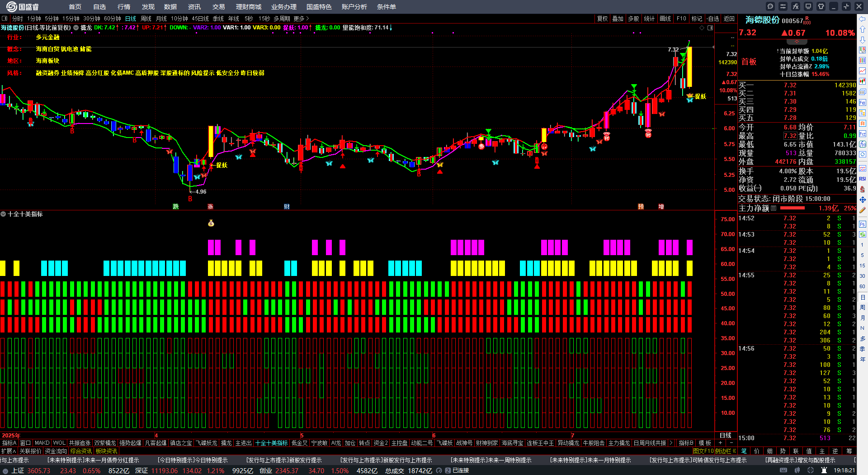
Task: Click the minus zoom-out button below 日线
Action: (732, 443)
